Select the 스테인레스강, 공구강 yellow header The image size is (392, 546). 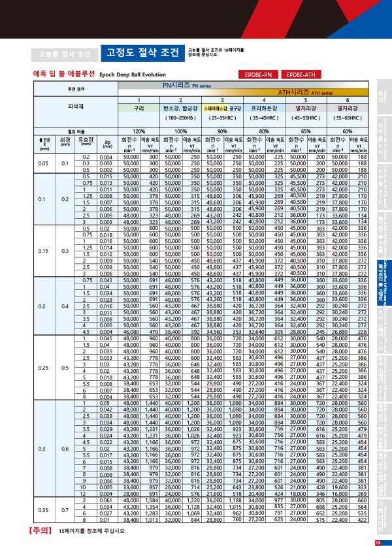click(x=222, y=108)
